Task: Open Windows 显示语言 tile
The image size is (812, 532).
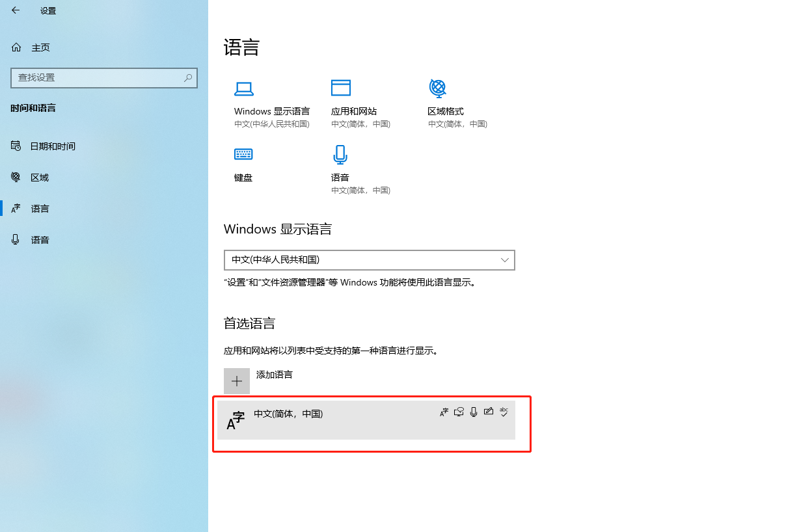Action: point(272,104)
